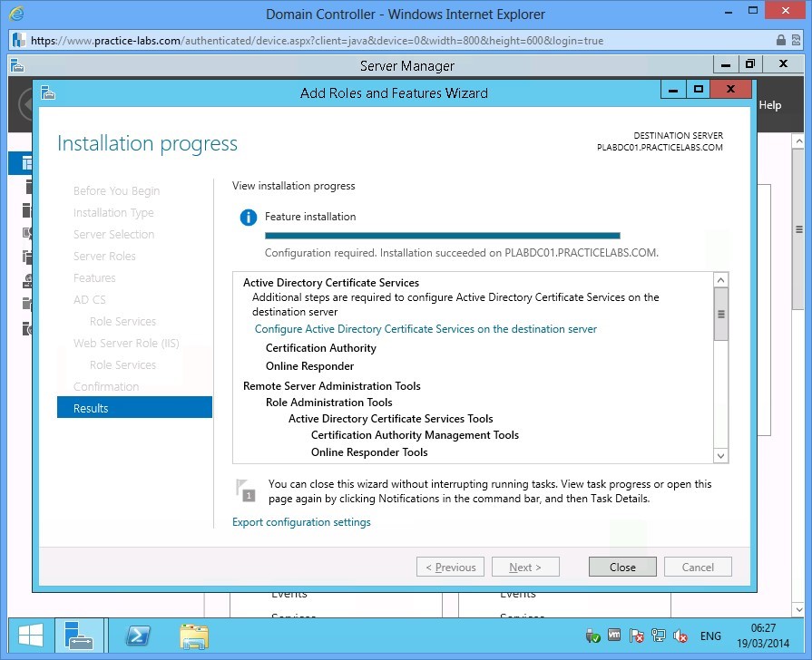The width and height of the screenshot is (812, 660).
Task: Click the Before You Begin step
Action: pos(116,190)
